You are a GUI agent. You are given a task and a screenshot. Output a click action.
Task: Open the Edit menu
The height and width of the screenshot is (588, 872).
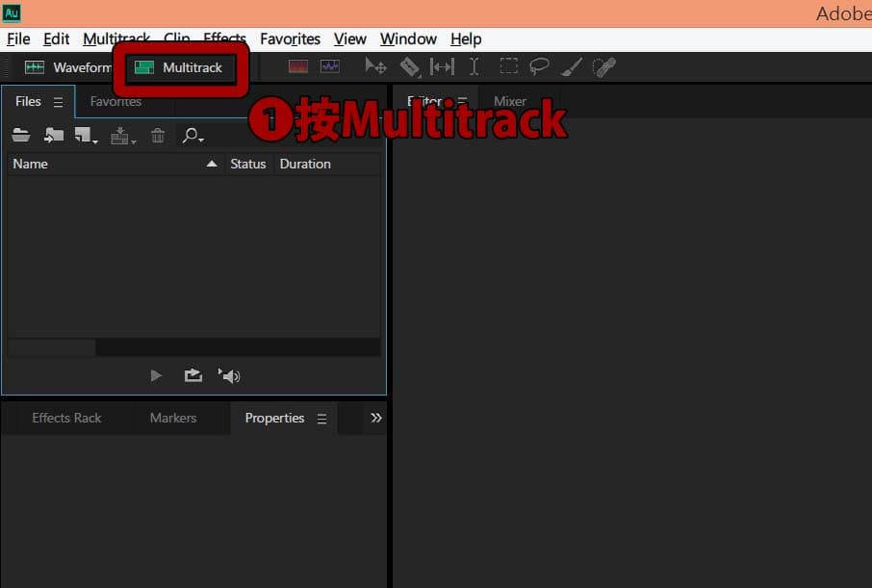click(x=56, y=38)
